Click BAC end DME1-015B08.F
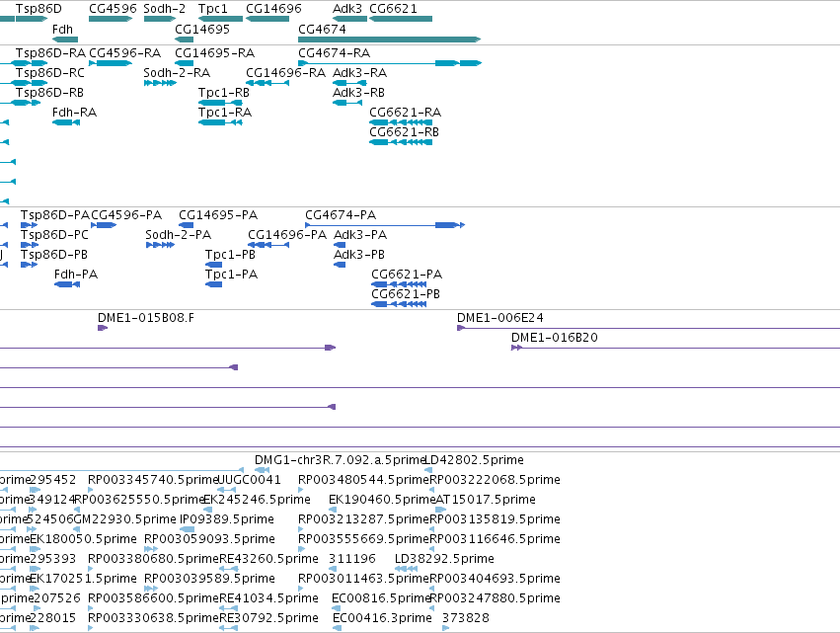This screenshot has width=840, height=633. click(x=146, y=318)
